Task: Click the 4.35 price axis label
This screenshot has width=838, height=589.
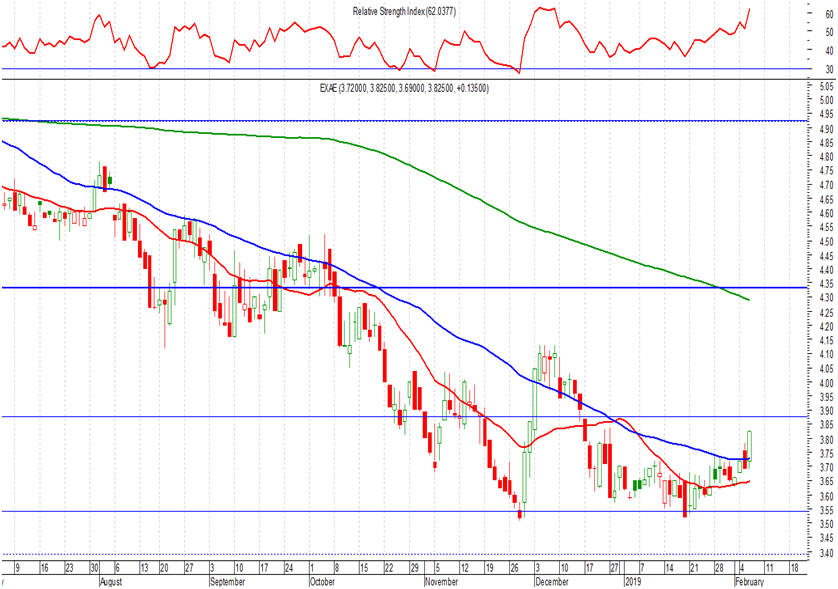Action: (826, 284)
